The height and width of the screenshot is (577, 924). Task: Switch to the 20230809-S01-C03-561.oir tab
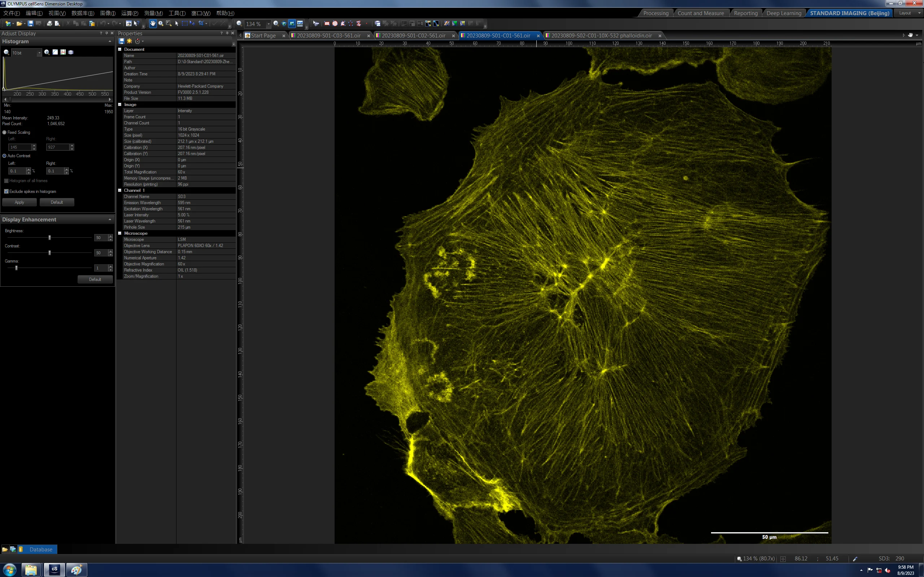click(329, 35)
